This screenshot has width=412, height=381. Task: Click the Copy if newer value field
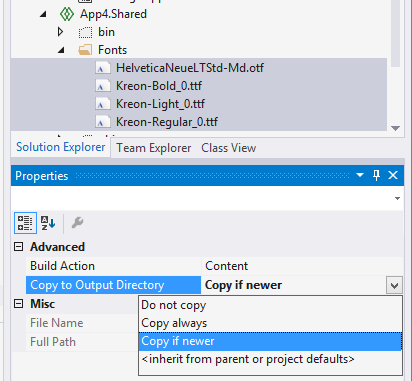[294, 285]
